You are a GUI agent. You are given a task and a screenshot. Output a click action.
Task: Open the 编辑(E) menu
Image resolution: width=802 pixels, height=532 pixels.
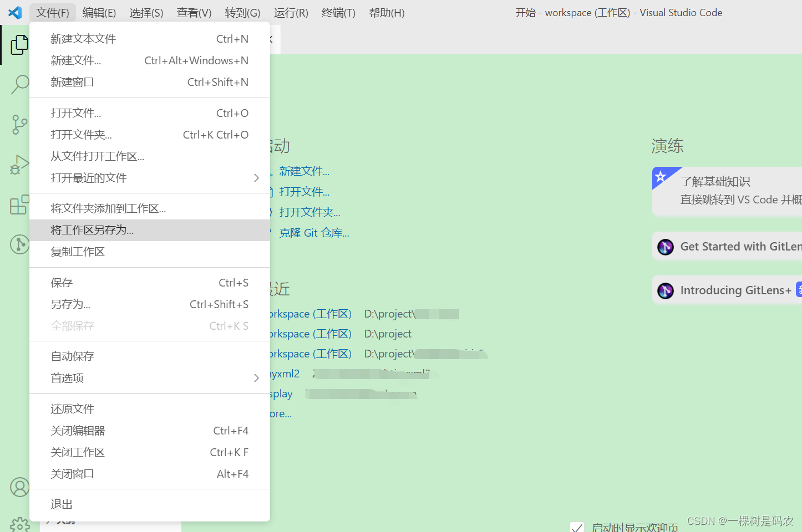coord(99,13)
